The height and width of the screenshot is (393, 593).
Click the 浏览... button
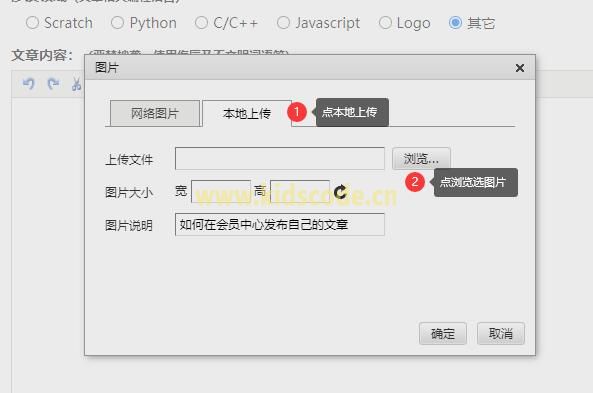(421, 158)
